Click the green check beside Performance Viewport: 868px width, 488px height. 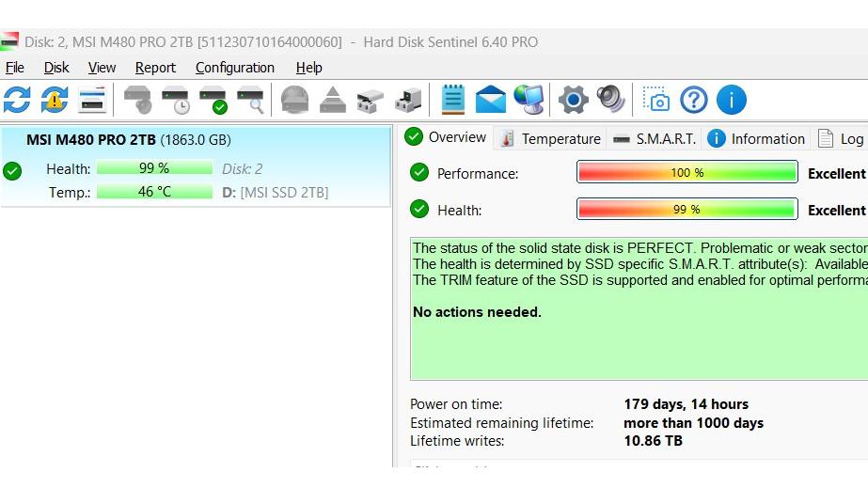(x=419, y=173)
